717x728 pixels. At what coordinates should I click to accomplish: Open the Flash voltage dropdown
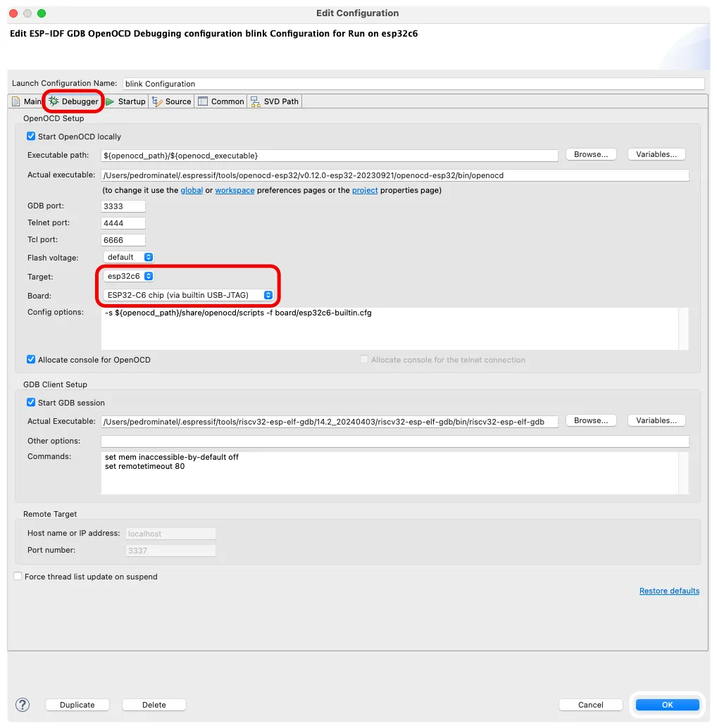tap(128, 258)
